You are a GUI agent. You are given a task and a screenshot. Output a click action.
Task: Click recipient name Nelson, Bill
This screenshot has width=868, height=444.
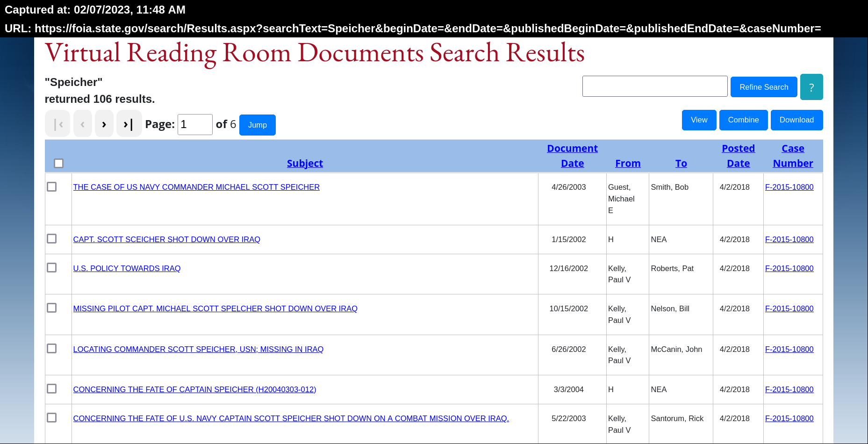[x=670, y=308]
